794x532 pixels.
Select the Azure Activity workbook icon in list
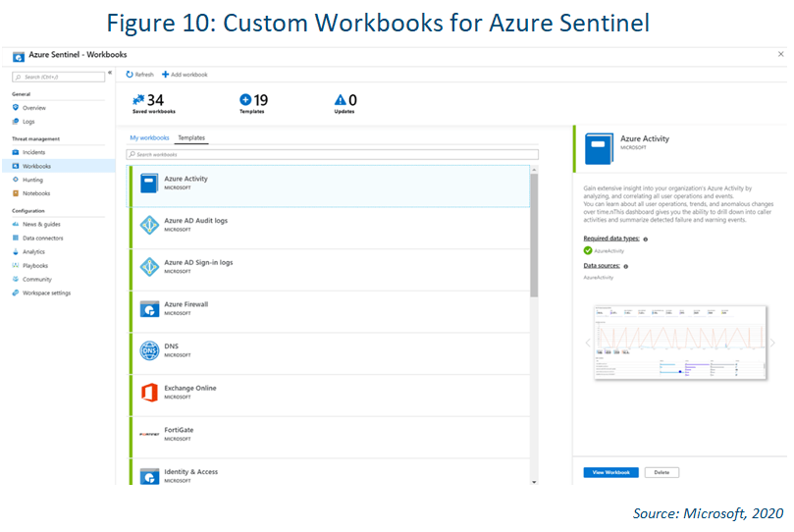[x=149, y=183]
